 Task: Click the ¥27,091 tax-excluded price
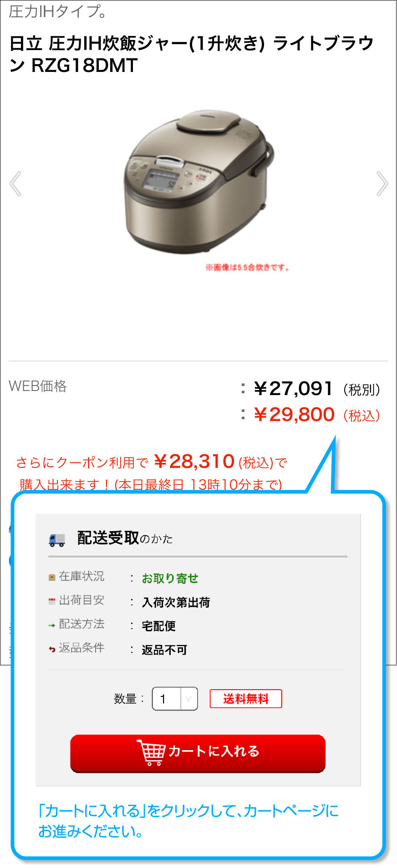294,389
